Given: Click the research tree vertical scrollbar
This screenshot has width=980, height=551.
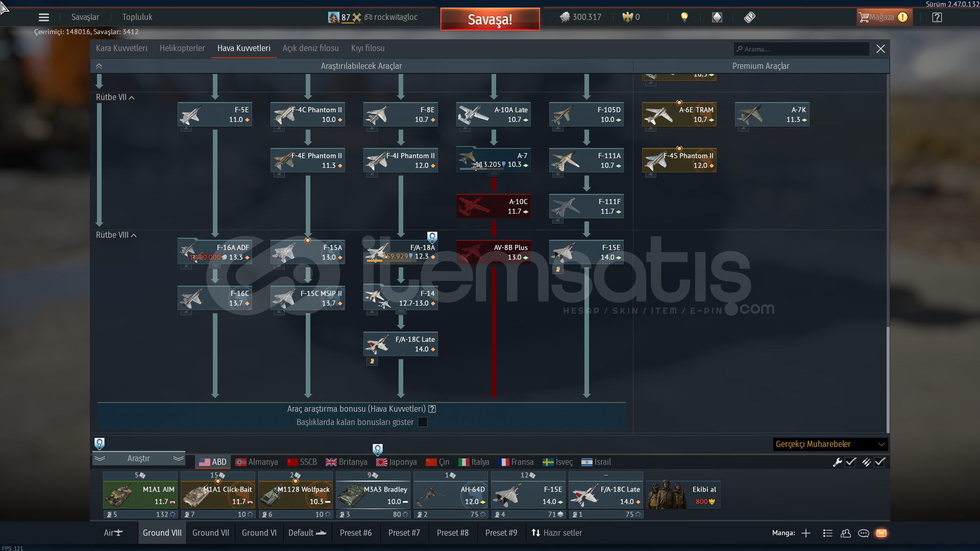Looking at the screenshot, I should 888,380.
